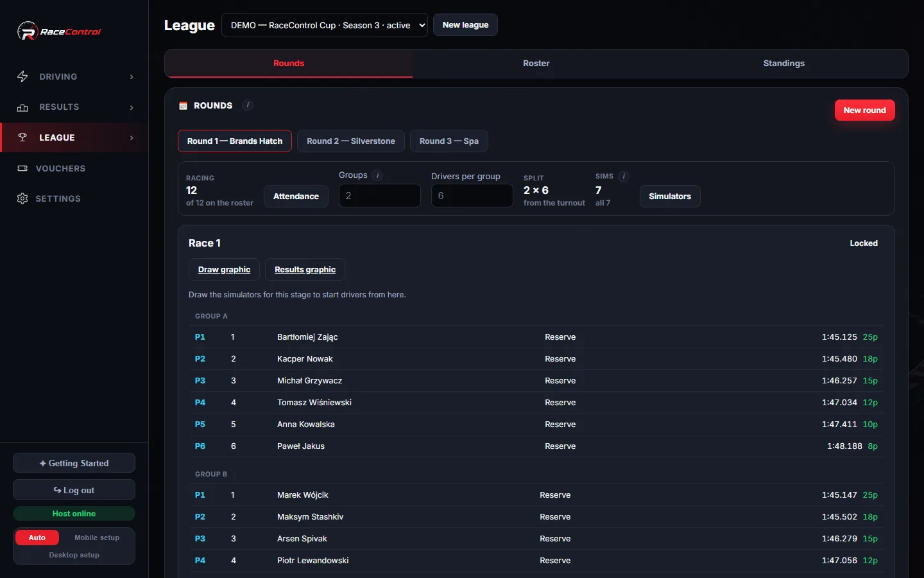Image resolution: width=924 pixels, height=578 pixels.
Task: Click driver name Anna Kowalska
Action: click(x=306, y=425)
